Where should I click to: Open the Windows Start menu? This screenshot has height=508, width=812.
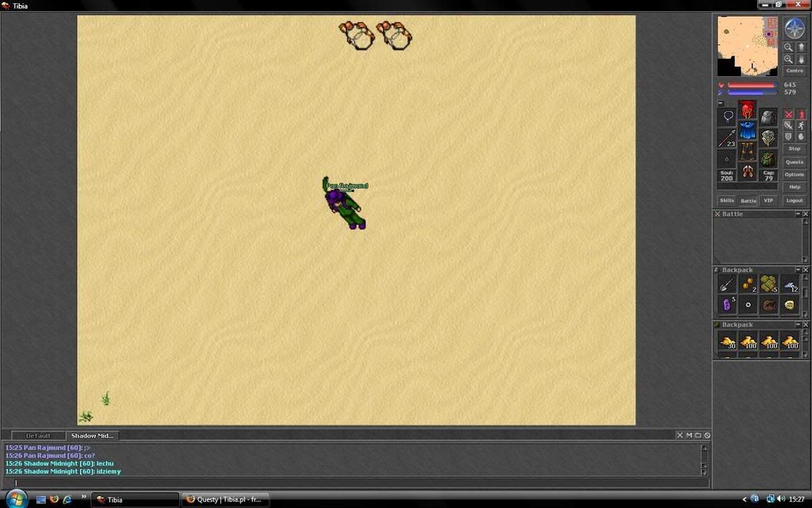coord(17,499)
